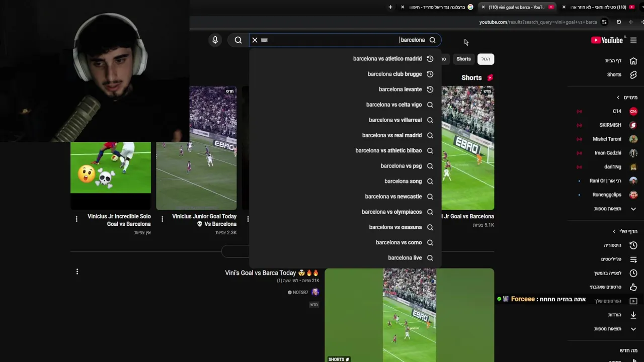Open the C14 channel subscription
This screenshot has height=362, width=644.
pyautogui.click(x=608, y=111)
